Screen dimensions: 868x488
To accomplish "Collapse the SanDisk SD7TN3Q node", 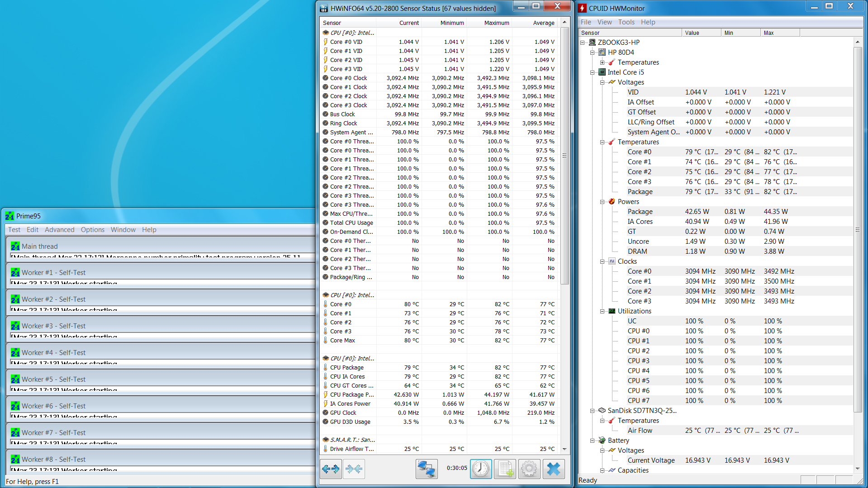I will click(593, 411).
